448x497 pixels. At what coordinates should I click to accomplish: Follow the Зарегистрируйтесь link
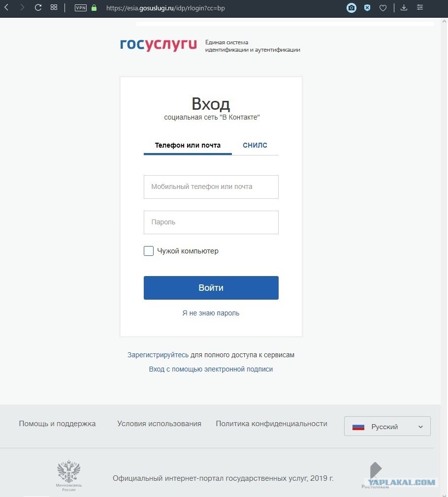[x=158, y=355]
